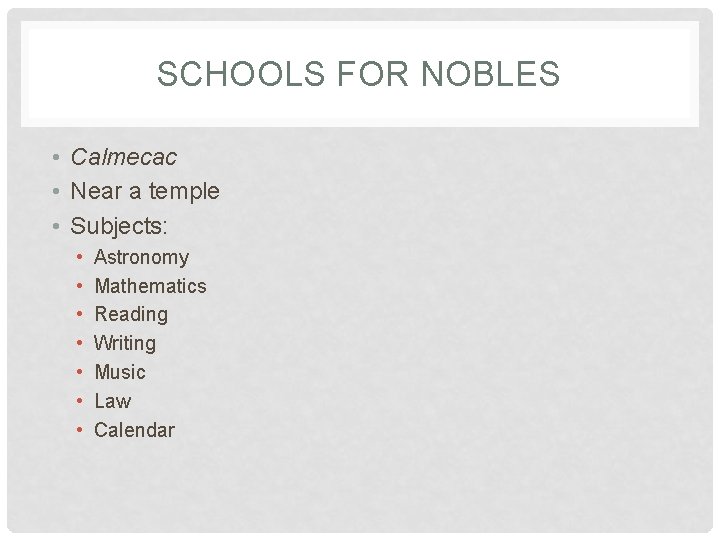Click the 'Writing' sub-bullet text

(125, 343)
